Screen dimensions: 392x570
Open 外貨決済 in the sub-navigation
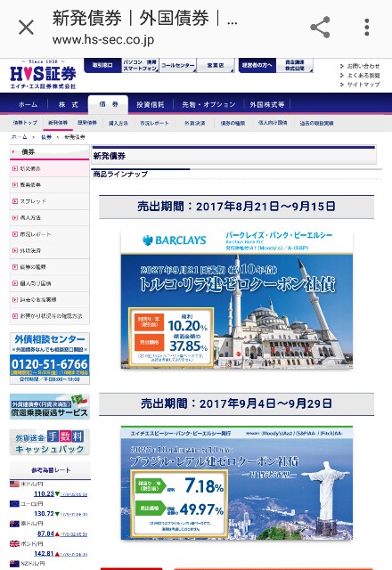[x=195, y=123]
